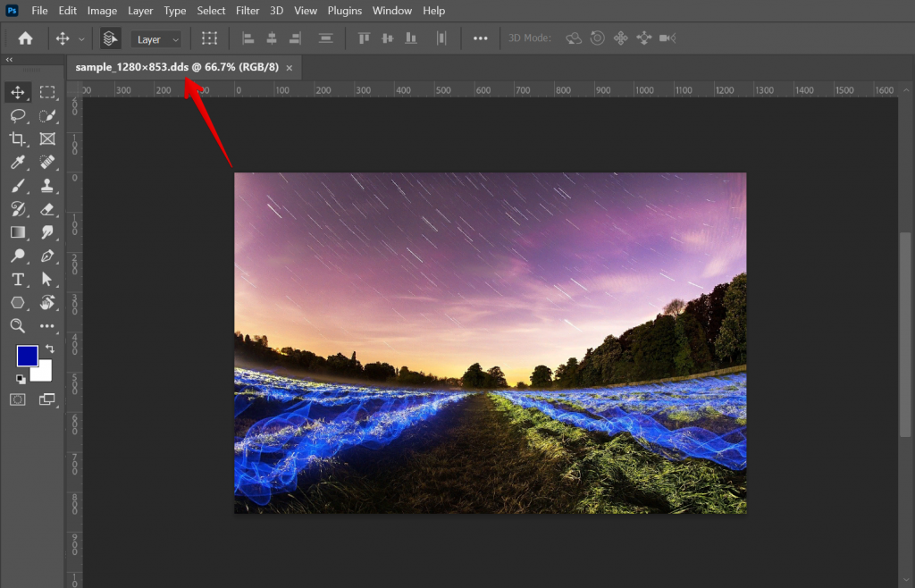
Task: Enable Show Transform Controls
Action: [x=209, y=38]
